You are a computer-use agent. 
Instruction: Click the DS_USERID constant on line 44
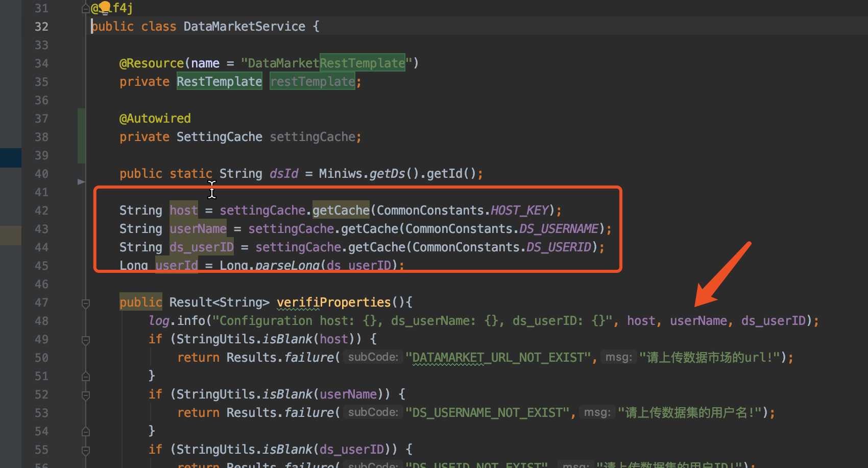point(559,247)
